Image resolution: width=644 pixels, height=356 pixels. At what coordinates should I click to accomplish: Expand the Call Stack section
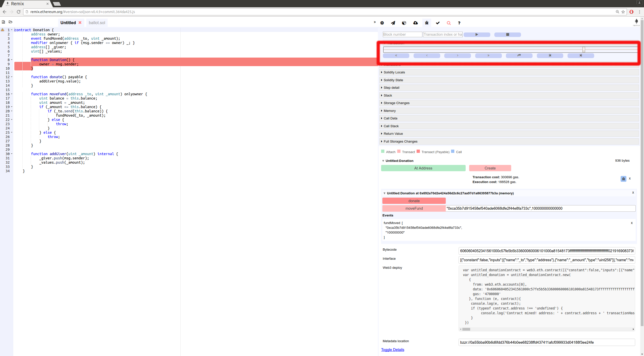click(391, 126)
